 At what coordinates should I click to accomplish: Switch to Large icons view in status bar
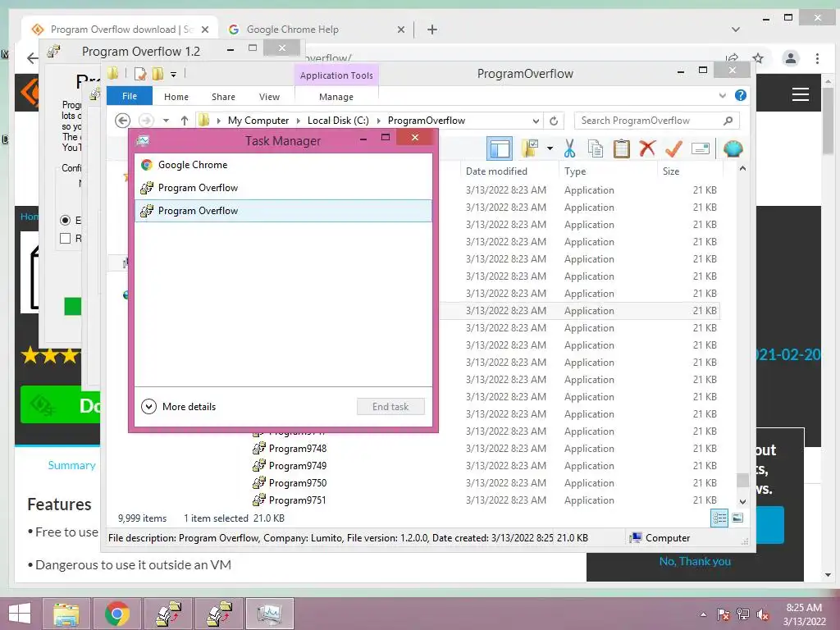pos(737,518)
